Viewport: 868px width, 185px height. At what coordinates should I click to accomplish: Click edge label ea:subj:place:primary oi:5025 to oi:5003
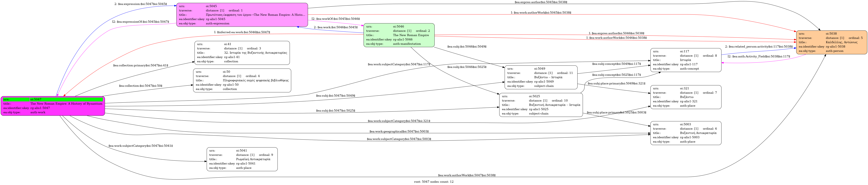click(616, 113)
